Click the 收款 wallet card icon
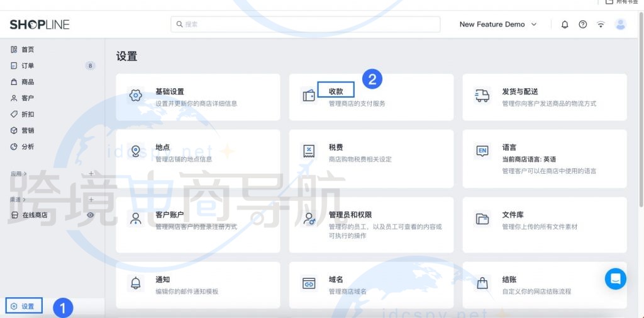644x318 pixels. click(x=309, y=96)
